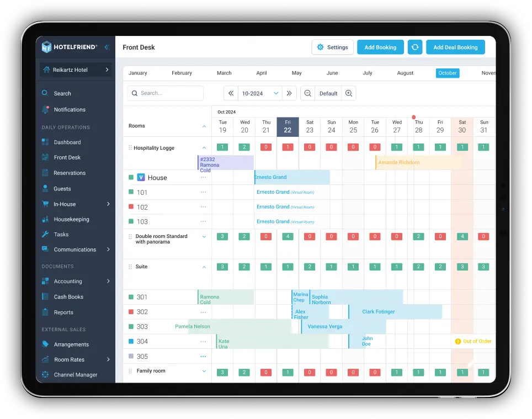The width and height of the screenshot is (532, 419).
Task: Click Sat 30 date column header
Action: [462, 127]
